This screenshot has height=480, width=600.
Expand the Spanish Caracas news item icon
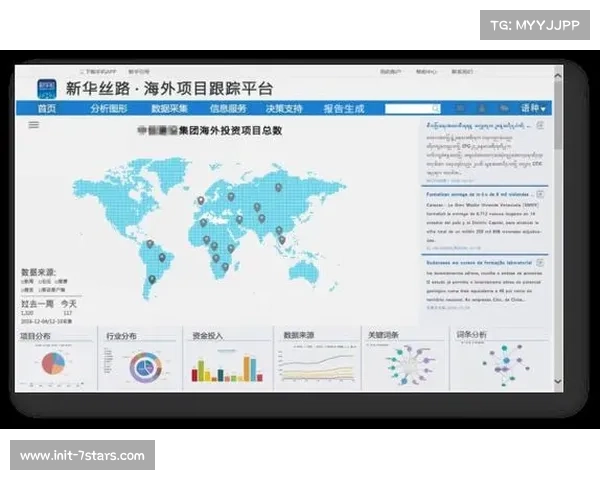point(540,194)
